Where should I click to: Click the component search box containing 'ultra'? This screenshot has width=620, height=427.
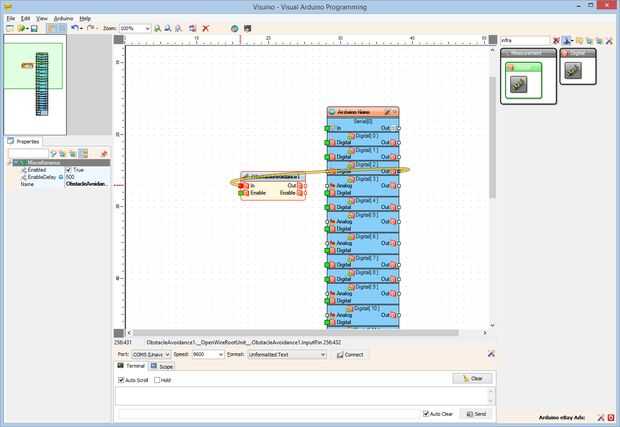tap(525, 40)
